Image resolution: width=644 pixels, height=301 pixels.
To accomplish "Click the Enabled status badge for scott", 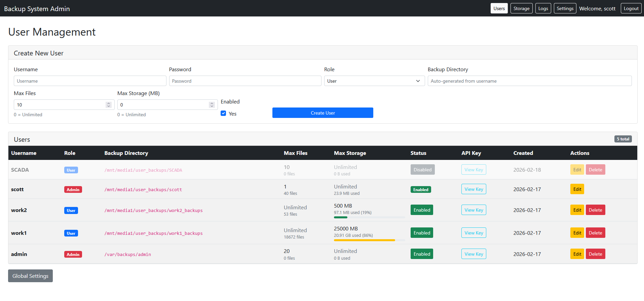I will (421, 189).
